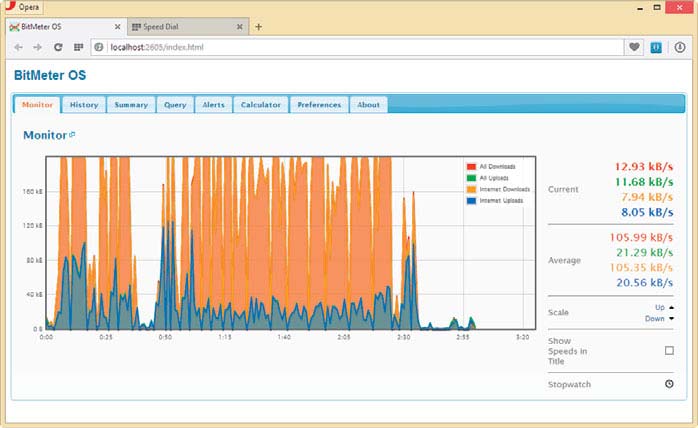Screen dimensions: 698x428
Task: Click the 8.05 kB/s current value
Action: pos(647,212)
